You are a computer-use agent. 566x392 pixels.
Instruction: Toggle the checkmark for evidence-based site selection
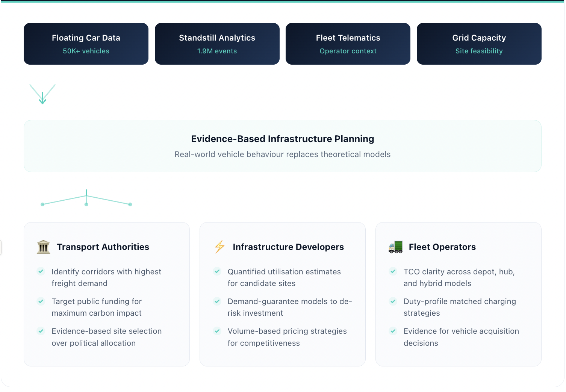click(41, 331)
